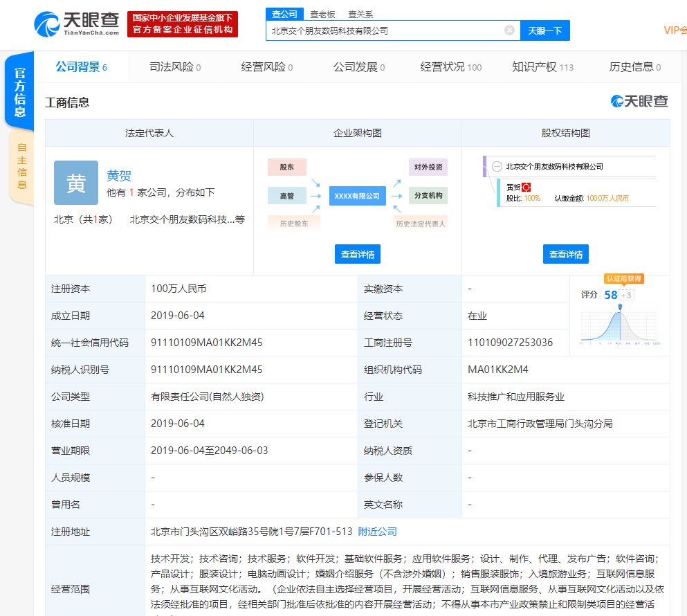Click the 天眼查 watermark logo above the table
The width and height of the screenshot is (687, 616).
pos(639,102)
